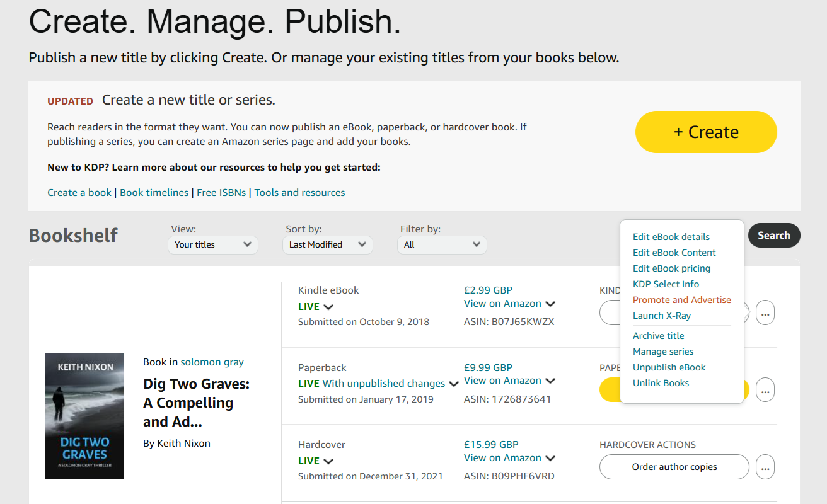Click the Bookshelf Search button

[x=774, y=235]
